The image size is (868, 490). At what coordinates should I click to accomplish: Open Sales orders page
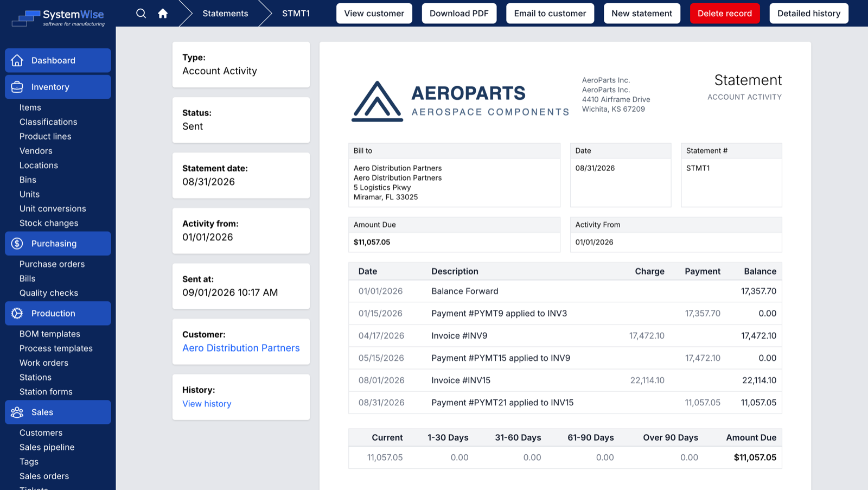click(44, 476)
